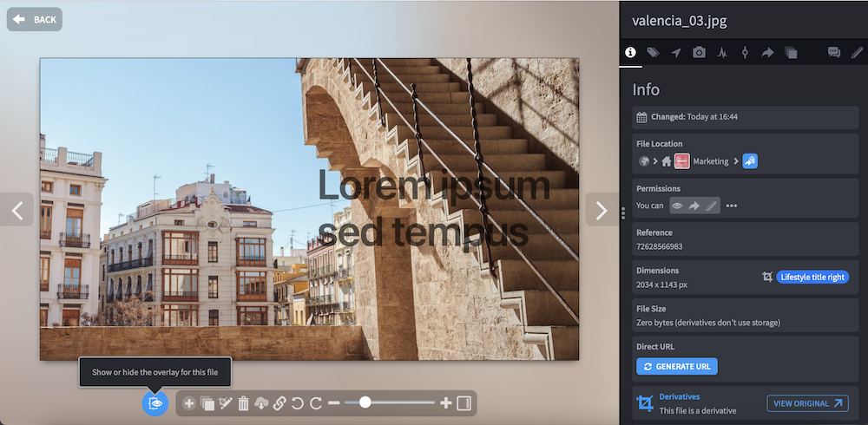Click the Valencia image preview
Viewport: 868px width, 425px height.
tap(310, 209)
